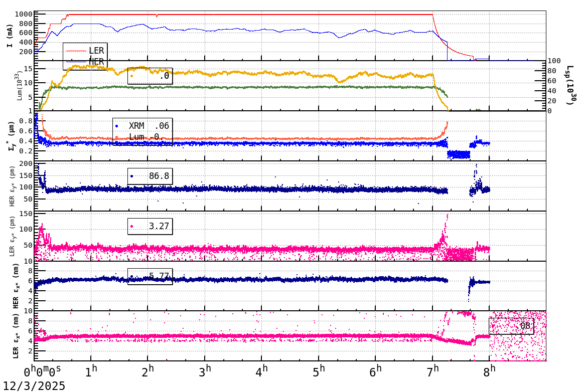Screen dimensions: 582x392
Task: Click the time axis tick labeled 4h
Action: tap(260, 369)
